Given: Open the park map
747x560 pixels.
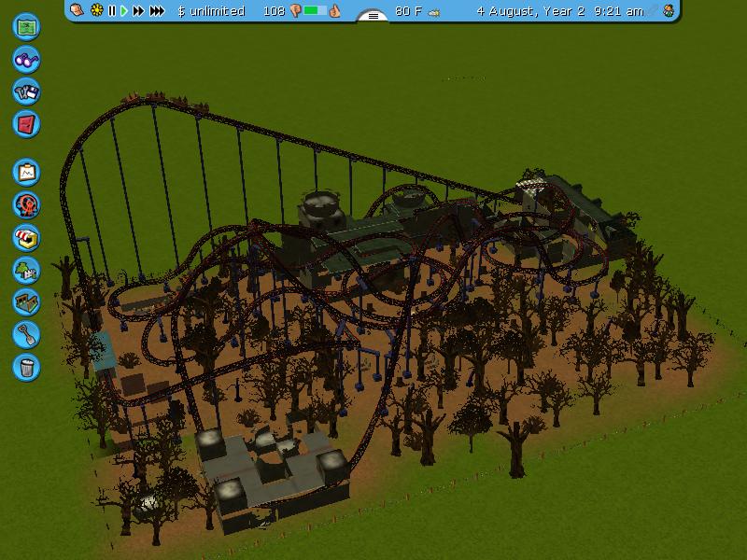Looking at the screenshot, I should tap(26, 26).
